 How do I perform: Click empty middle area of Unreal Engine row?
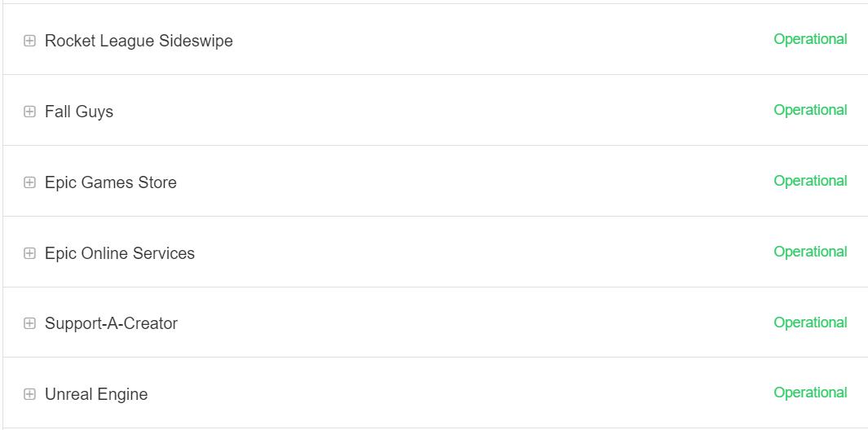tap(440, 393)
